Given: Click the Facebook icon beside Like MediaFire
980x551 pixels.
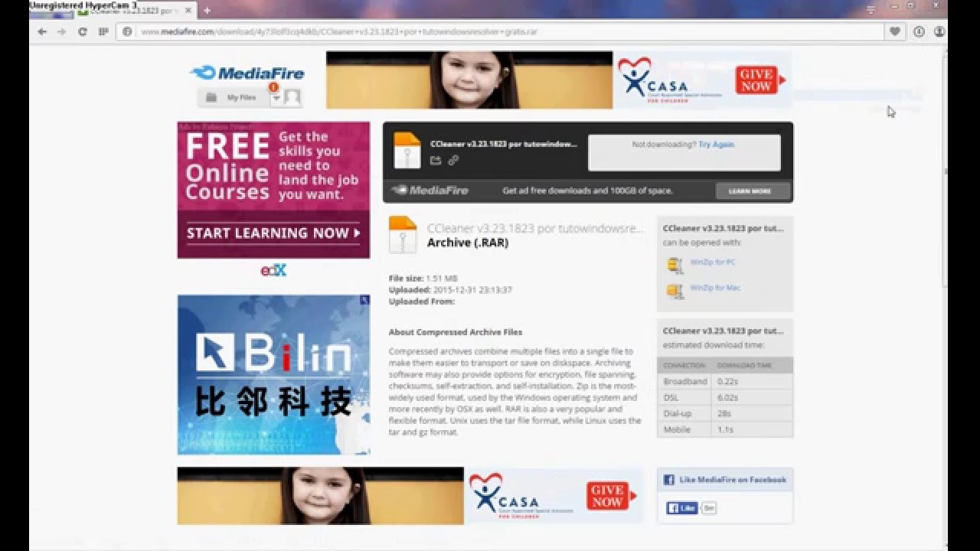Looking at the screenshot, I should 668,480.
